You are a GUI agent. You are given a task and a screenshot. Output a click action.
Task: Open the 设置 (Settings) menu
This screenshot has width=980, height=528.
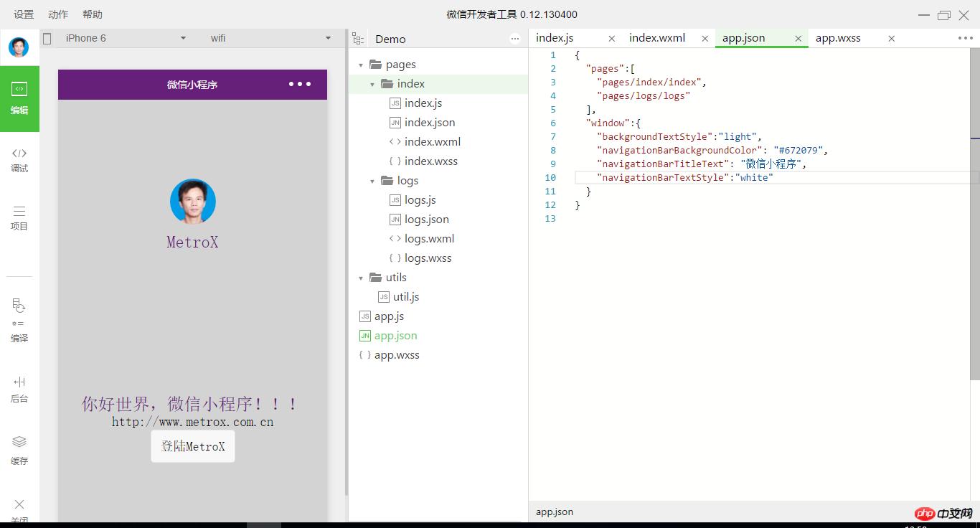[24, 14]
